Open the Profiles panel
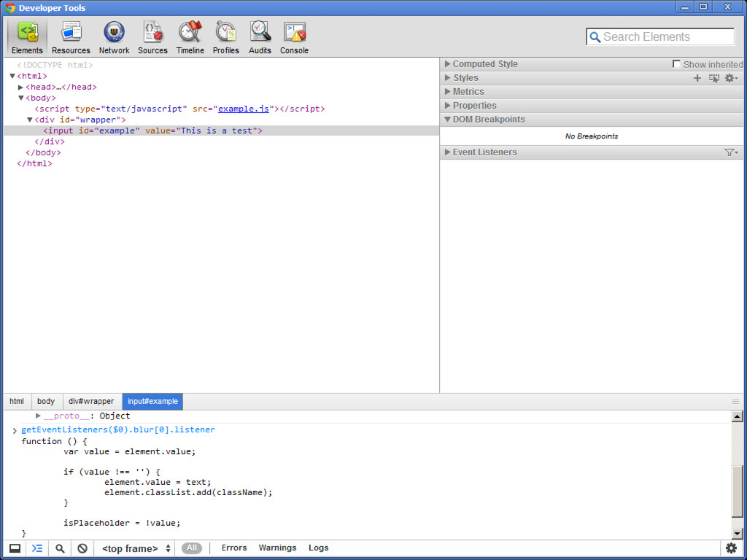 (x=226, y=38)
